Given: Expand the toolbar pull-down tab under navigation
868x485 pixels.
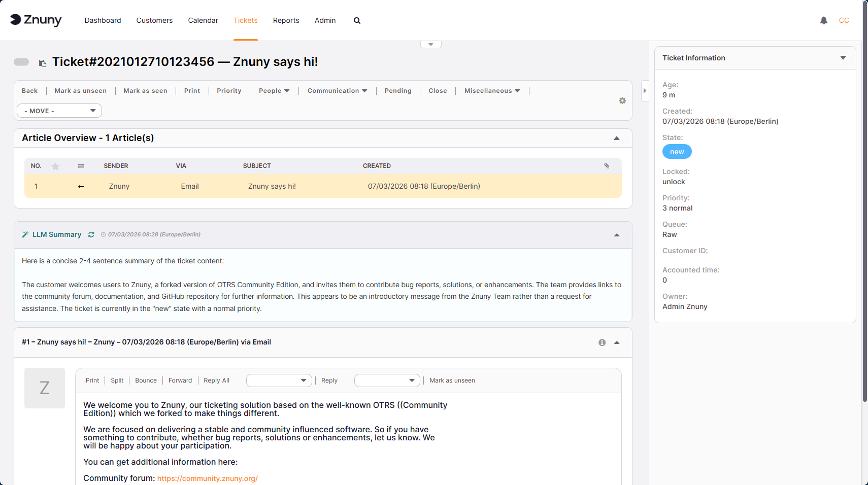Looking at the screenshot, I should (431, 45).
